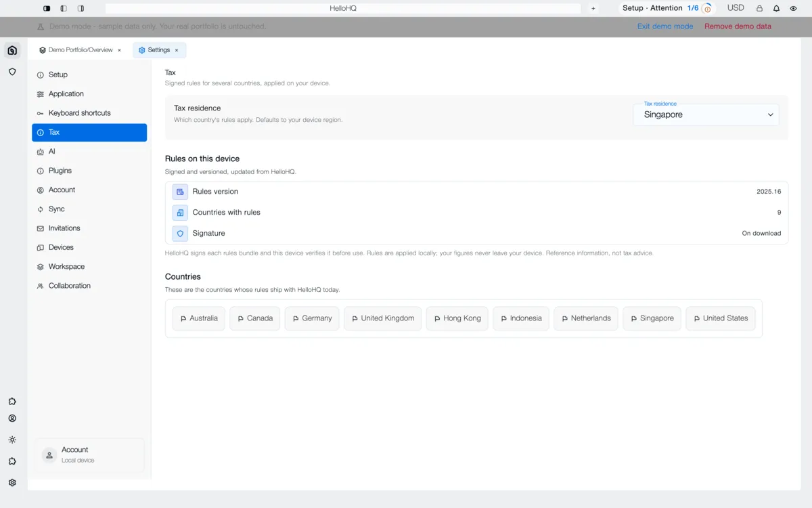The height and width of the screenshot is (508, 812).
Task: Open the Devices settings section
Action: pos(89,247)
